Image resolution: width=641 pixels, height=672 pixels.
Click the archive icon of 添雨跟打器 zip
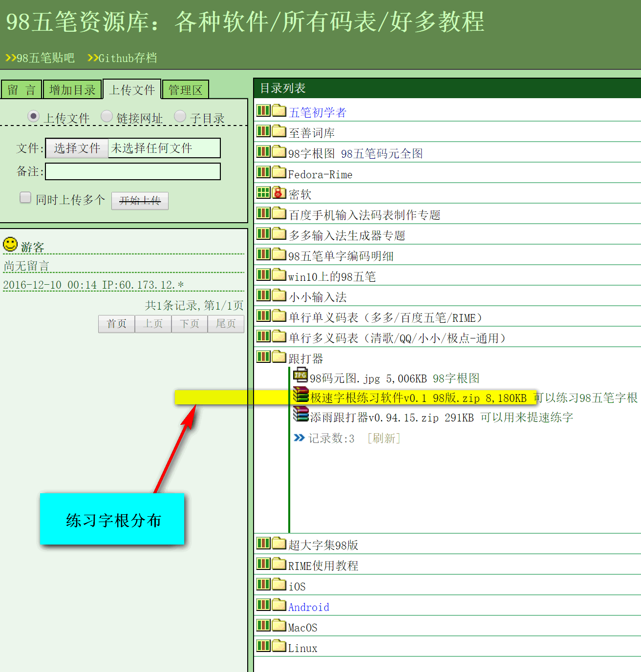[300, 414]
